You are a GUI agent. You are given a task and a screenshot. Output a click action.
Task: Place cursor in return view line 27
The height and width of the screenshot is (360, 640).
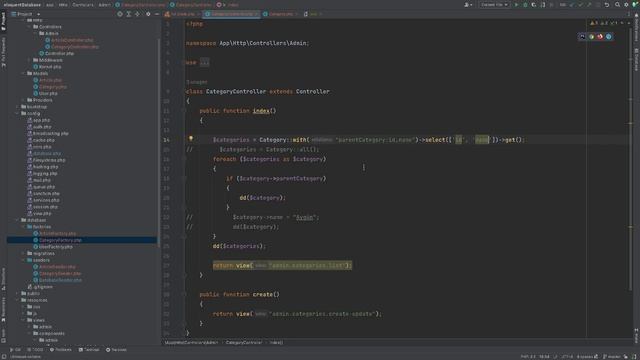pos(282,266)
